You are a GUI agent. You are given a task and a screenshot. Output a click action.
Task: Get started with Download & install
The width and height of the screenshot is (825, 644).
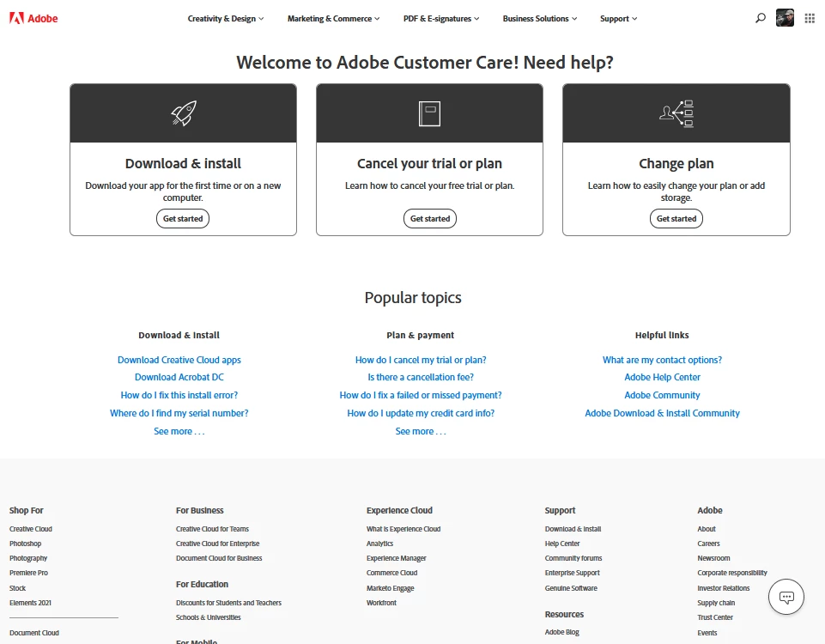(x=183, y=218)
